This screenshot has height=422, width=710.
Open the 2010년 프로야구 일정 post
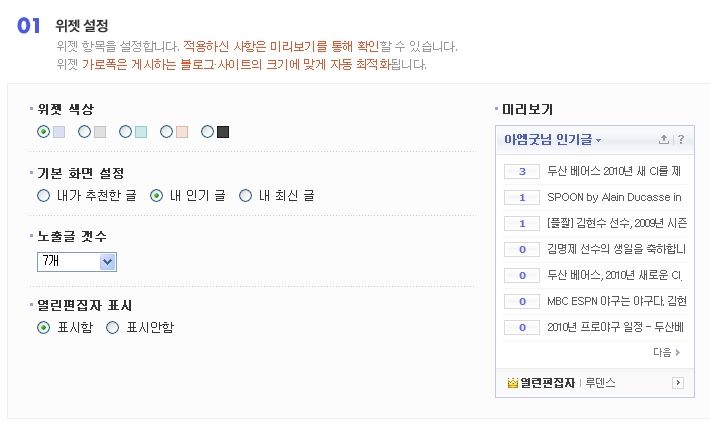point(615,327)
